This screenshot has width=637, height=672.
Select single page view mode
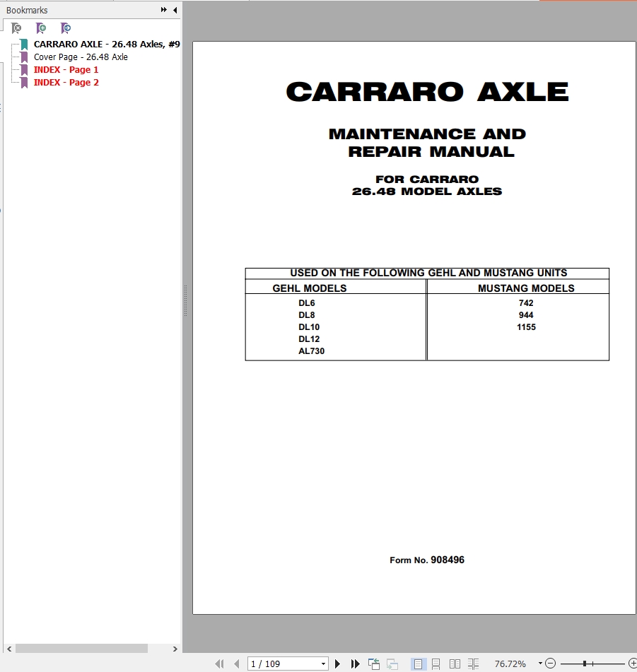pos(418,664)
